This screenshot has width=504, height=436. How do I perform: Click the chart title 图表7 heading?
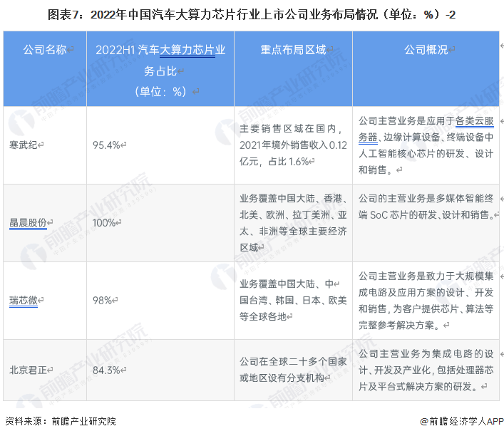252,14
